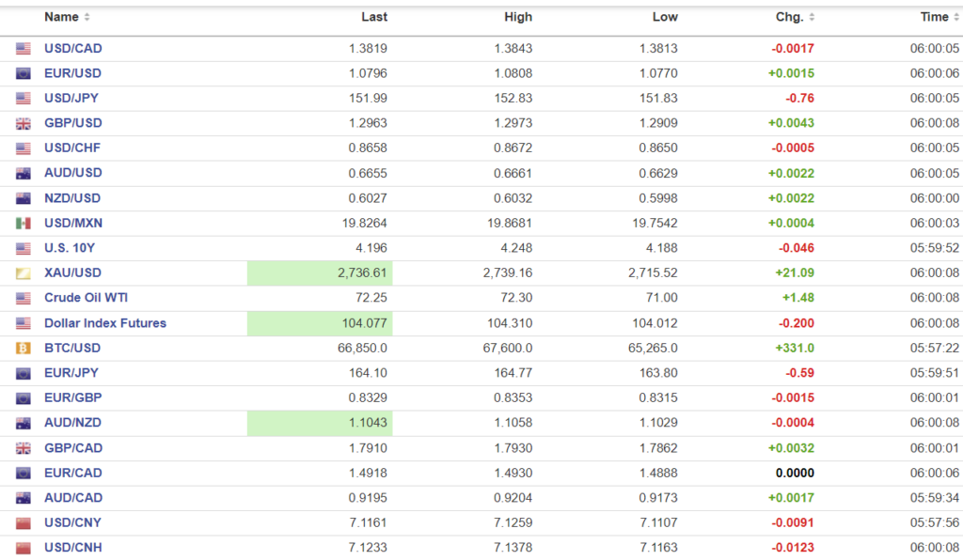Click the gold bar icon beside XAU/USD
This screenshot has height=560, width=963.
click(24, 273)
